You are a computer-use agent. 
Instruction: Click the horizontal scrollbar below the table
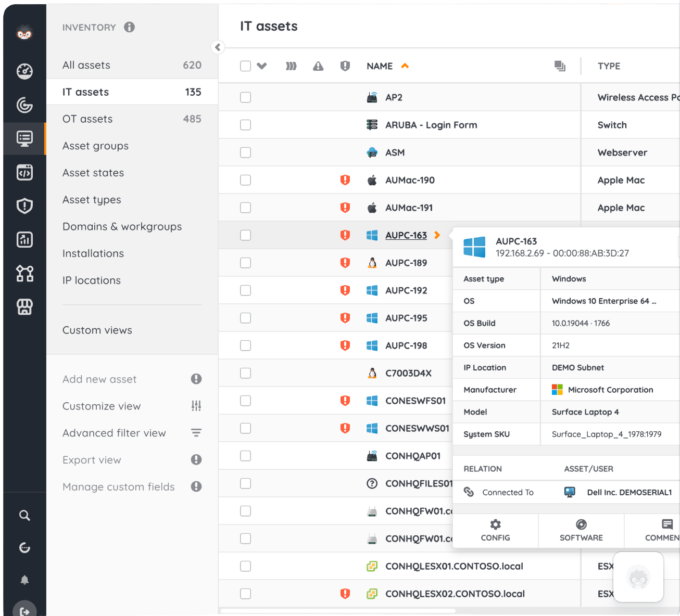[338, 611]
